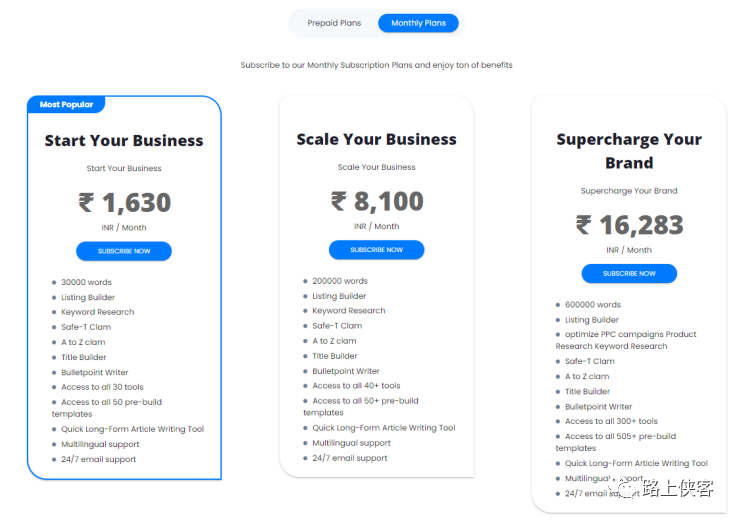This screenshot has height=520, width=737.
Task: Click the ₹ 16,283 price amount
Action: click(x=628, y=225)
